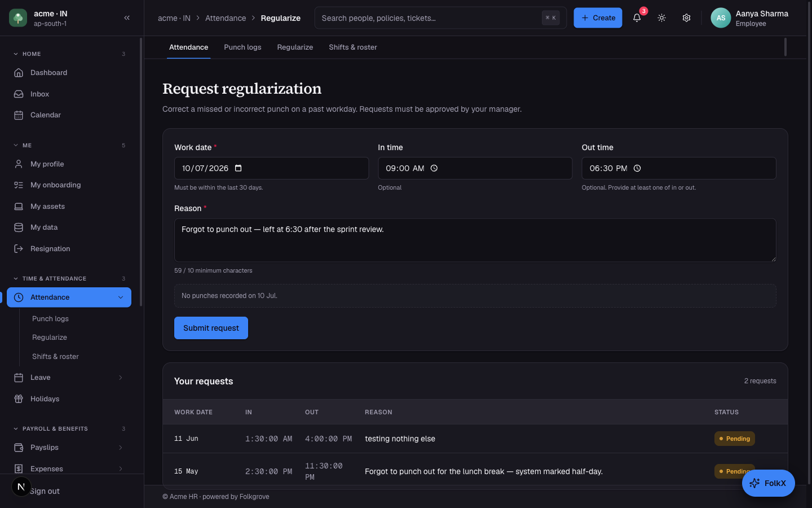Click the Create button

598,18
